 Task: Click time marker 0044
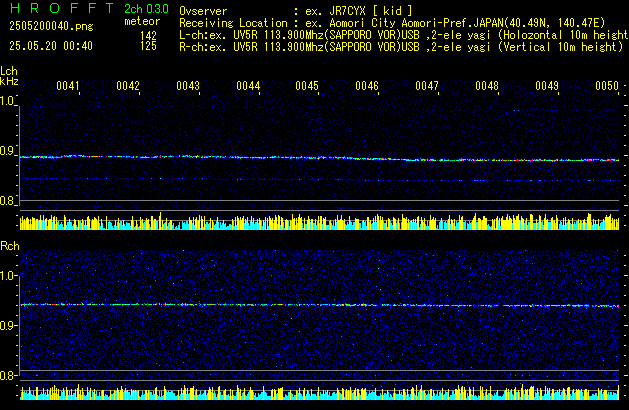pyautogui.click(x=248, y=86)
